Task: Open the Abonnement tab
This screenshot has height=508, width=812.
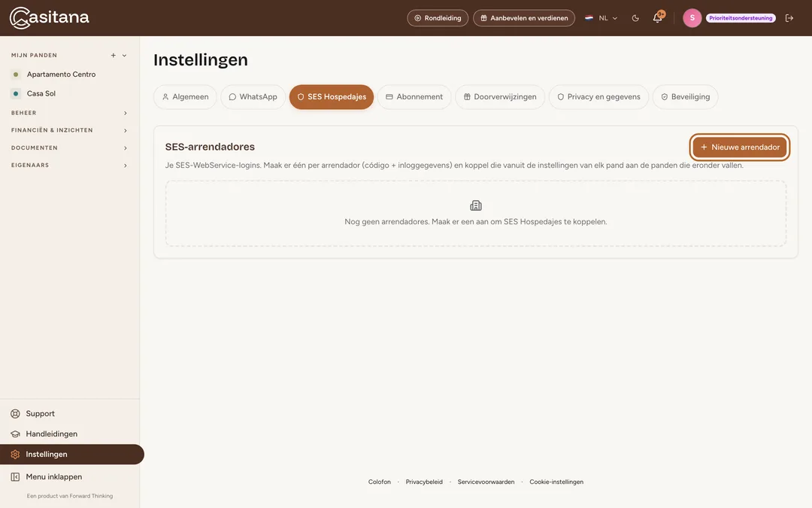Action: click(x=414, y=97)
